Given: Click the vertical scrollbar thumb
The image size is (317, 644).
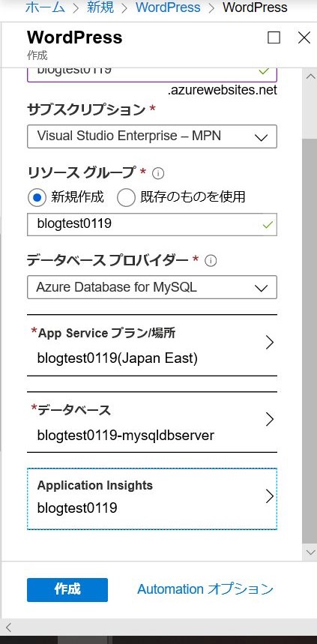Looking at the screenshot, I should (x=310, y=341).
